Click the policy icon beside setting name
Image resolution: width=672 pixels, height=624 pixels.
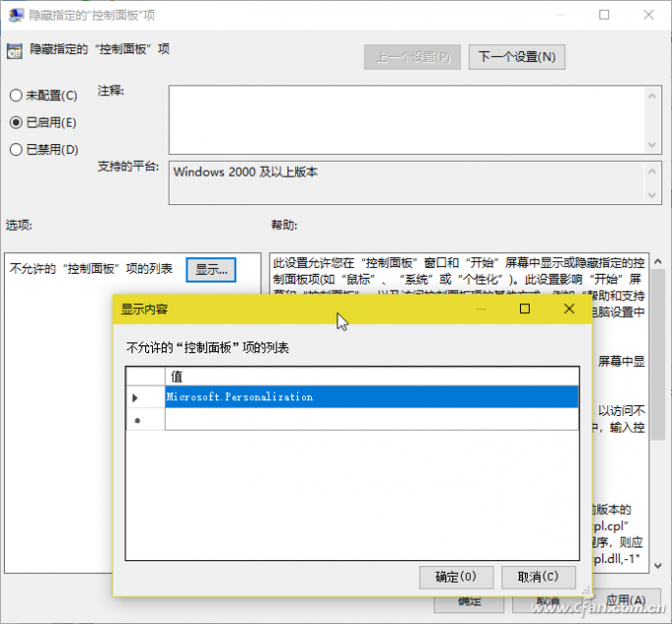[x=16, y=51]
